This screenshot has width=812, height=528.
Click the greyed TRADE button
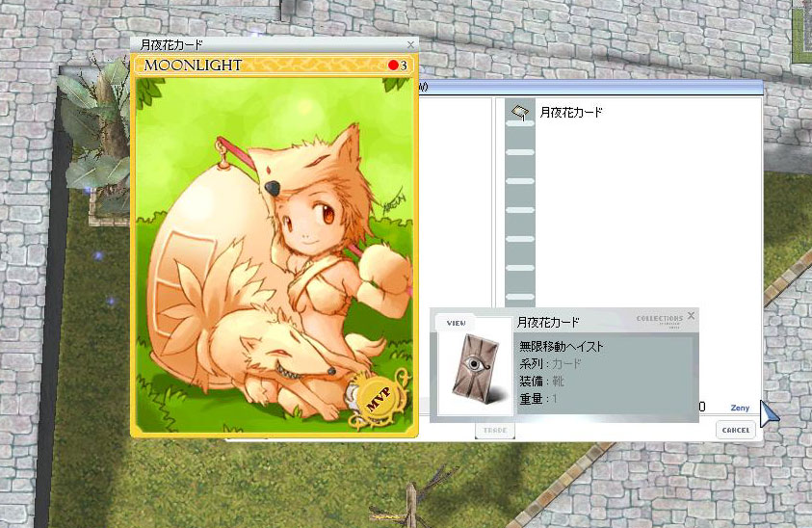click(494, 430)
